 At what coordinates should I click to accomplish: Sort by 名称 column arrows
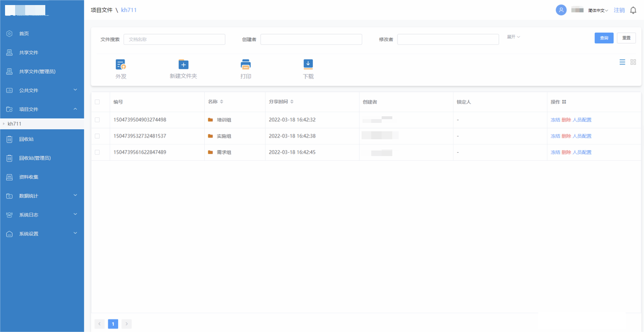click(x=222, y=102)
